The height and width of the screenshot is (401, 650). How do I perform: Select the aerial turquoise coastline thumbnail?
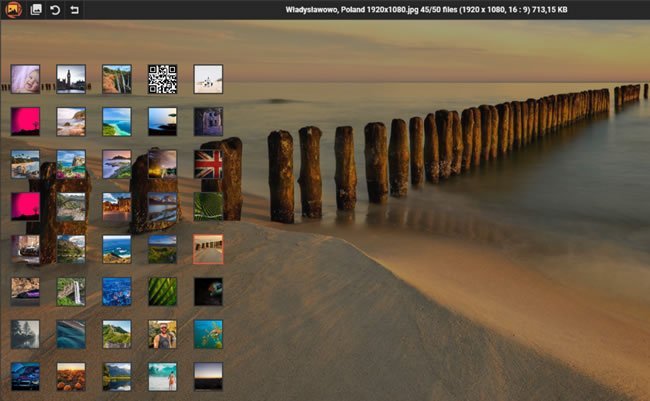click(117, 122)
